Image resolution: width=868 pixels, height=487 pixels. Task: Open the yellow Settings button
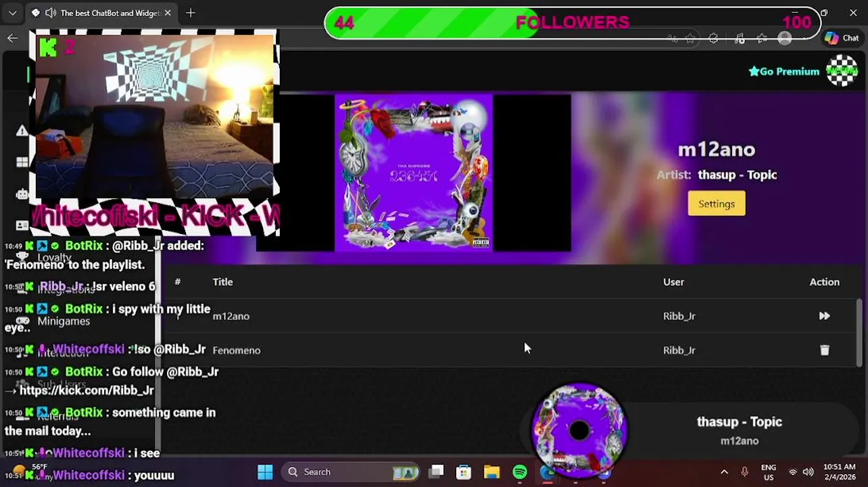point(717,204)
